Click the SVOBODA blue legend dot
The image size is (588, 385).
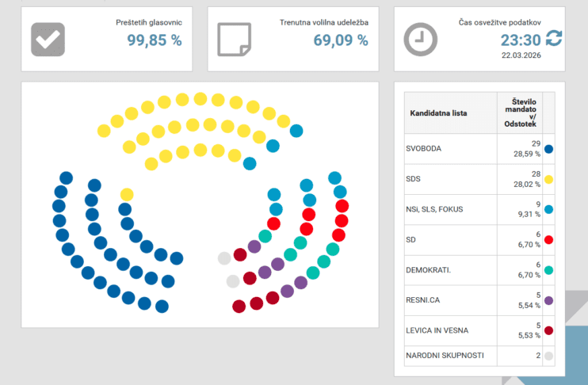pyautogui.click(x=548, y=149)
